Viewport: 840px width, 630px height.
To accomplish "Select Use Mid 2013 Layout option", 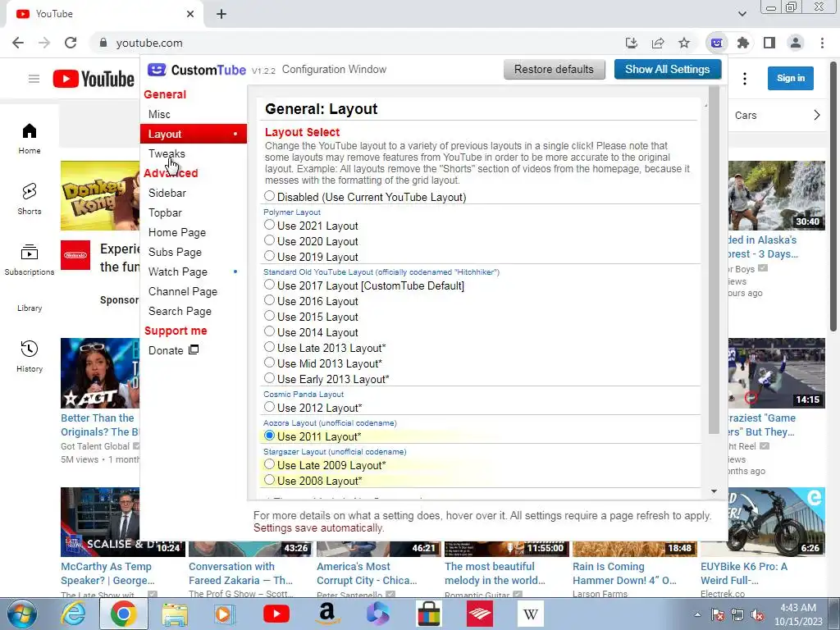I will [x=269, y=363].
